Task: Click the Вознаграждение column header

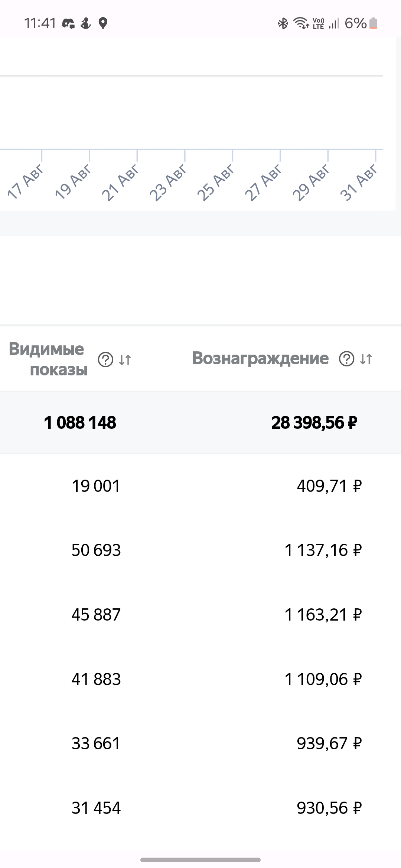Action: (260, 358)
